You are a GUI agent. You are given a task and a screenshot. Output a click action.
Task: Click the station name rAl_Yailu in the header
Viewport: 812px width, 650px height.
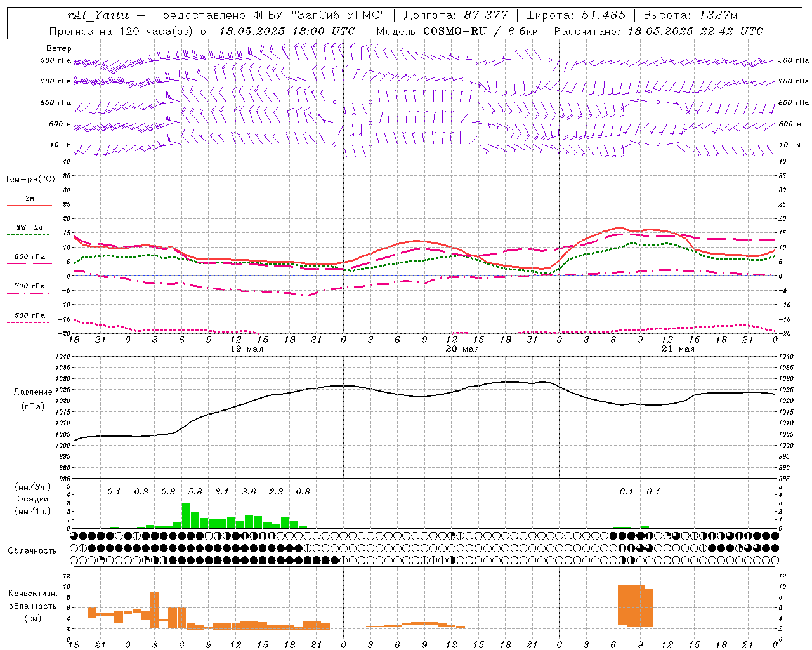pyautogui.click(x=98, y=15)
